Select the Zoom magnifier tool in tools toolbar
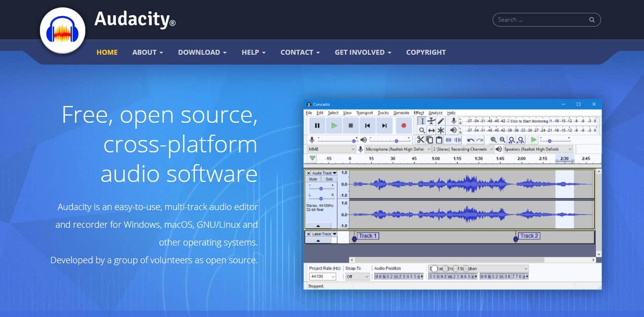The width and height of the screenshot is (644, 317). tap(422, 130)
